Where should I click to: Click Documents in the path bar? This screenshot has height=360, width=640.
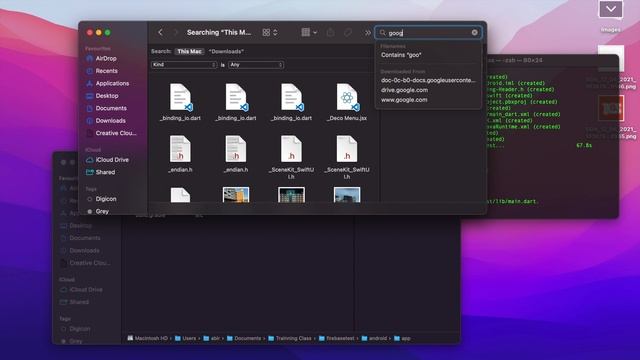click(x=244, y=338)
